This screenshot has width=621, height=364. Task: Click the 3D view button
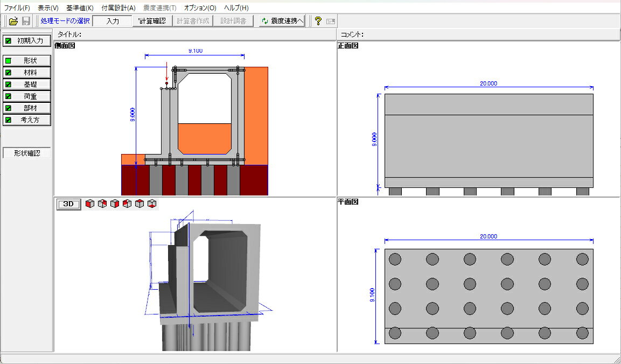click(x=68, y=204)
